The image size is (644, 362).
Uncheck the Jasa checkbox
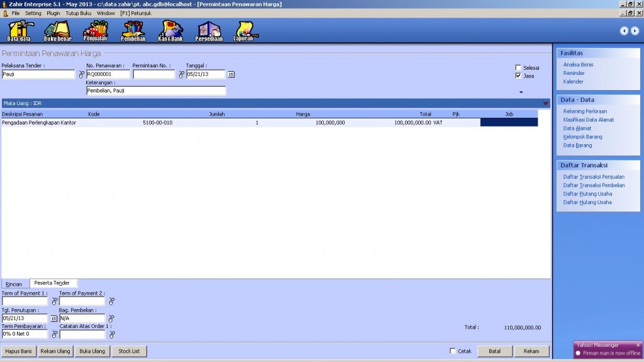coord(518,76)
